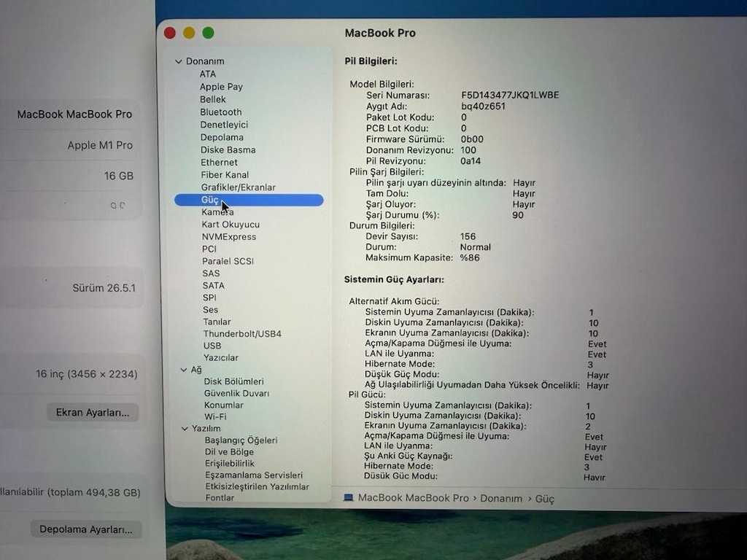
Task: Select Yazıcılar in the sidebar
Action: coord(220,357)
